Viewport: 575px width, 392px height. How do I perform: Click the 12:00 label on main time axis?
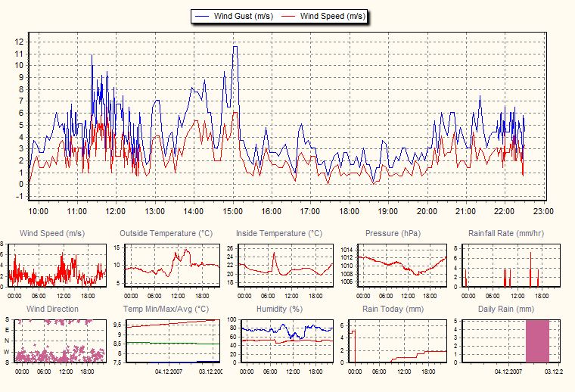(116, 211)
